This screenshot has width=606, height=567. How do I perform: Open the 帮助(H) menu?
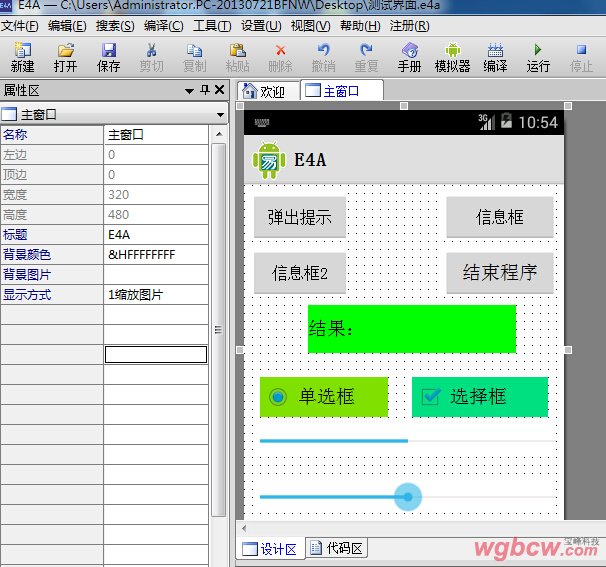coord(360,26)
